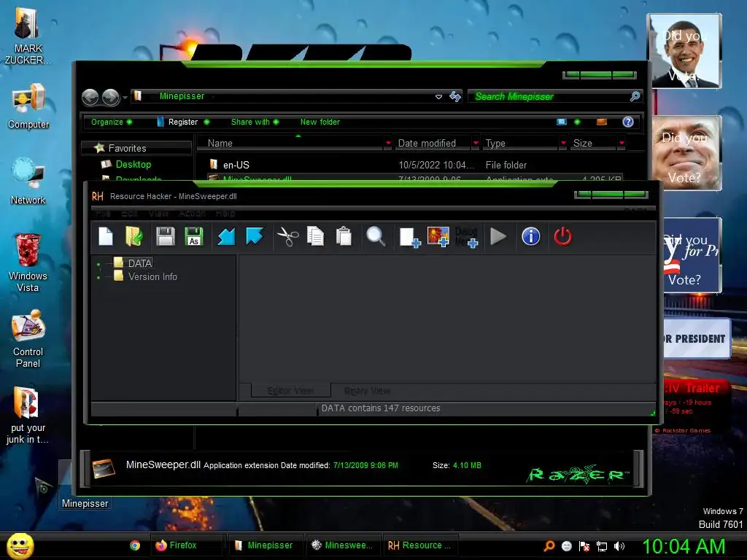
Task: Open the Network desktop icon
Action: (x=28, y=182)
